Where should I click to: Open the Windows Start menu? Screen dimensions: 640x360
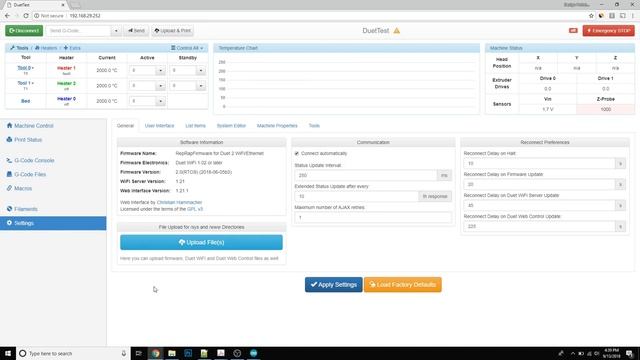tap(8, 353)
